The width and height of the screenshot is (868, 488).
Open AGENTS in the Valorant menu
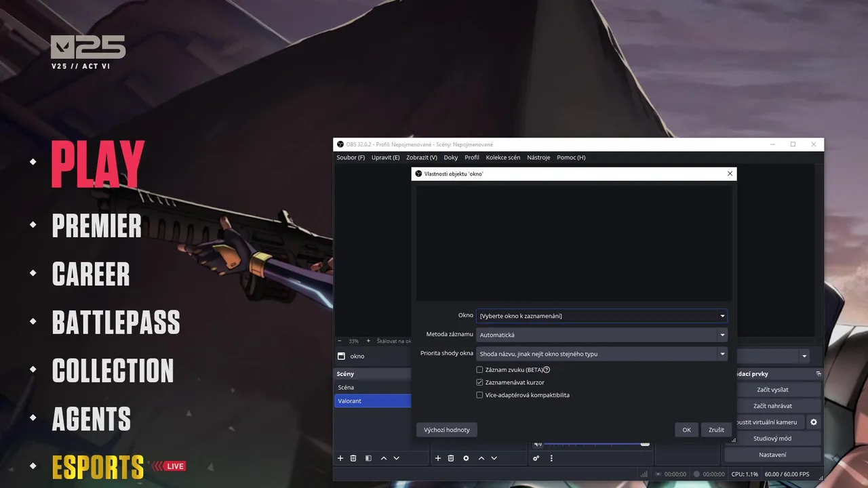(91, 419)
